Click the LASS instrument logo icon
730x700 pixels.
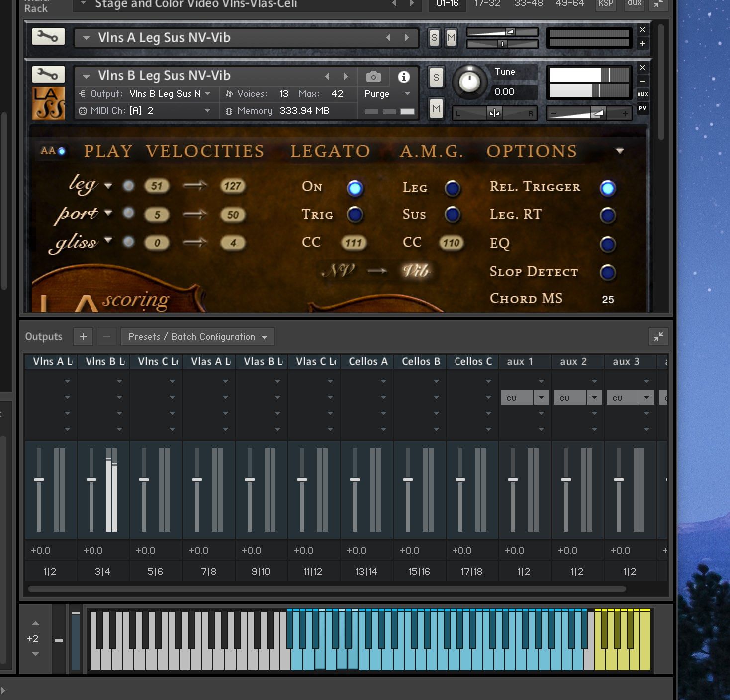tap(48, 103)
